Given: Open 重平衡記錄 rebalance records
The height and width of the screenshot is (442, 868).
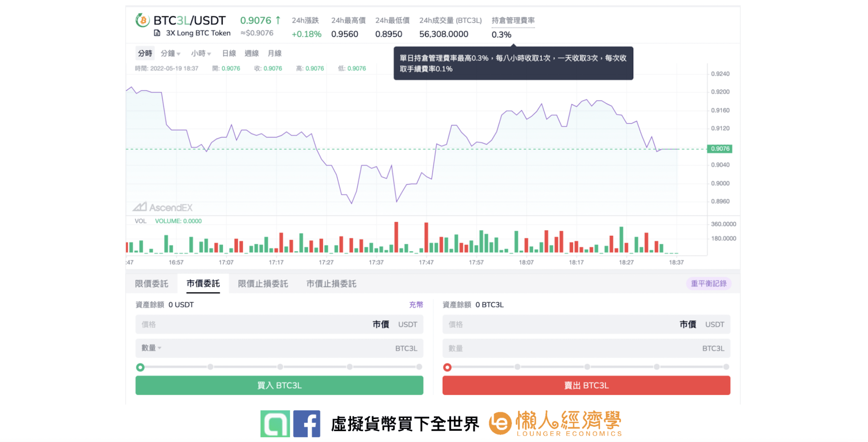Looking at the screenshot, I should click(x=709, y=284).
